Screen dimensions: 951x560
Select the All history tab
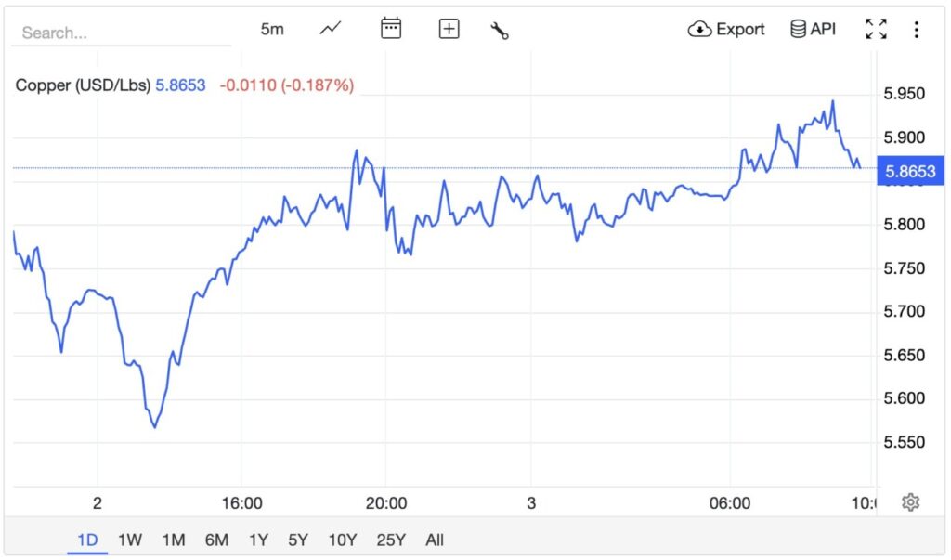click(x=434, y=540)
